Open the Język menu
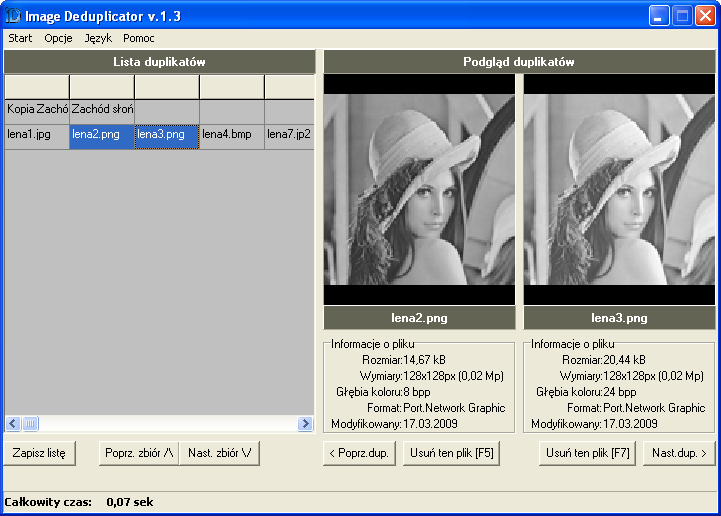721x516 pixels. coord(98,38)
